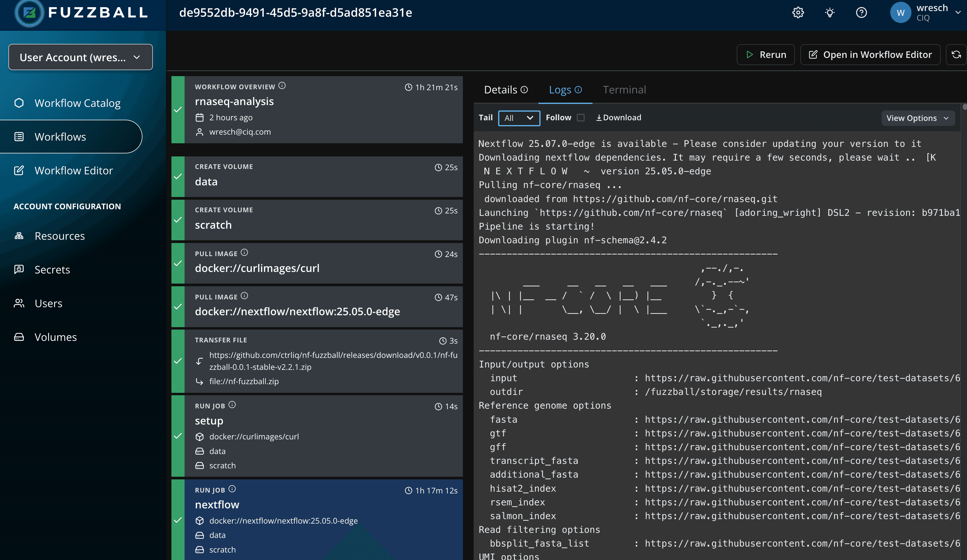
Task: Toggle the light/dark theme bulb icon
Action: click(830, 13)
